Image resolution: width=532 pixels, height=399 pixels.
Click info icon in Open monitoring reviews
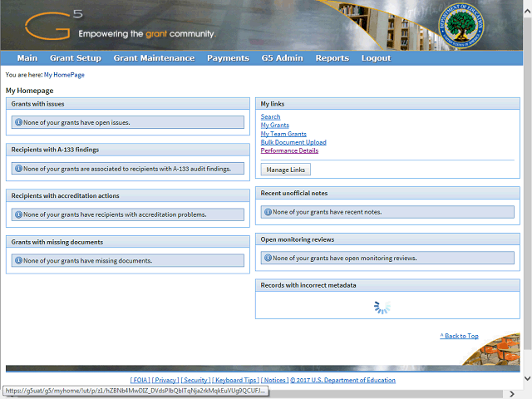point(268,258)
